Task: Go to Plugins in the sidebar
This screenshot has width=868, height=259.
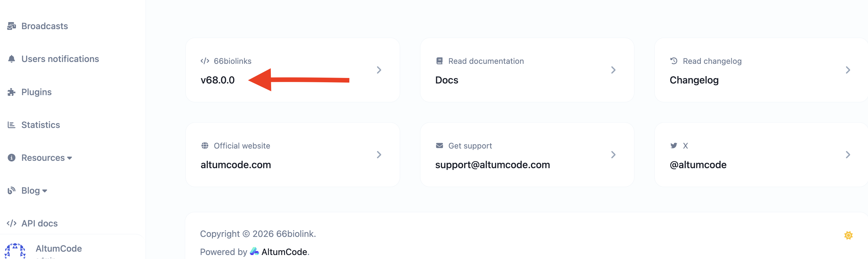Action: tap(36, 92)
